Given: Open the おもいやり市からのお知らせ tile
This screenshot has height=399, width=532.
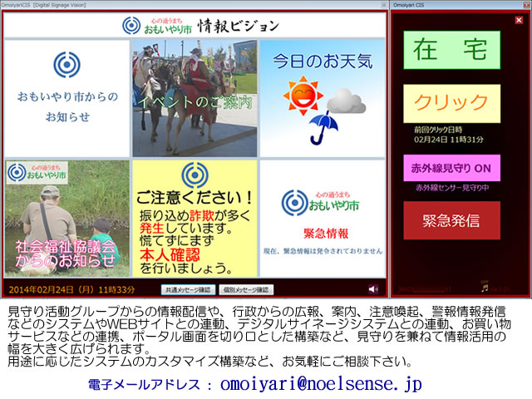Looking at the screenshot, I should 67,98.
